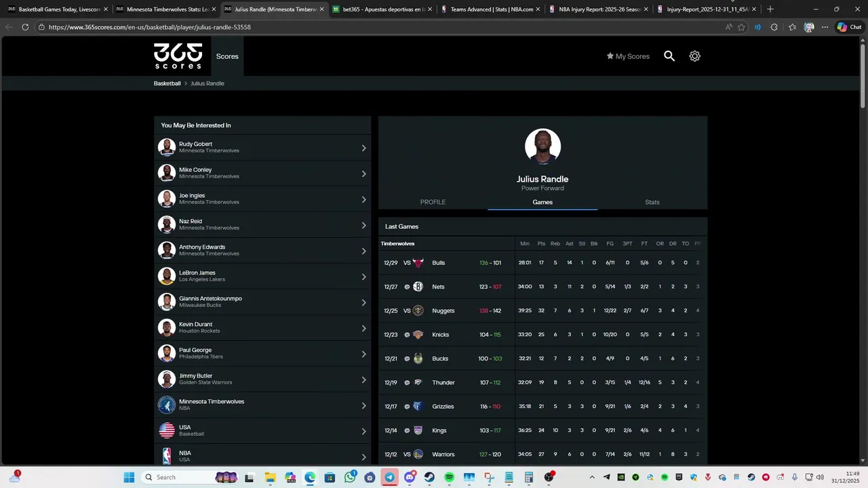This screenshot has width=868, height=488.
Task: Click the 365Scores logo
Action: (178, 56)
